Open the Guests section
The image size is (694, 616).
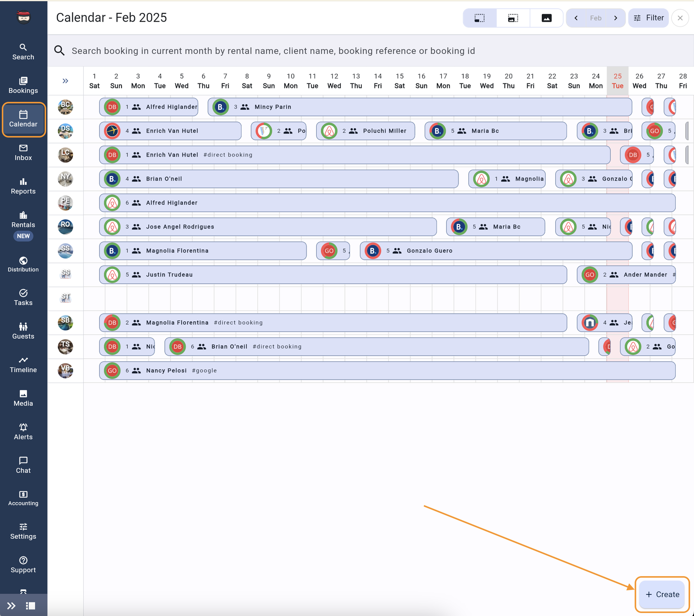pos(23,331)
